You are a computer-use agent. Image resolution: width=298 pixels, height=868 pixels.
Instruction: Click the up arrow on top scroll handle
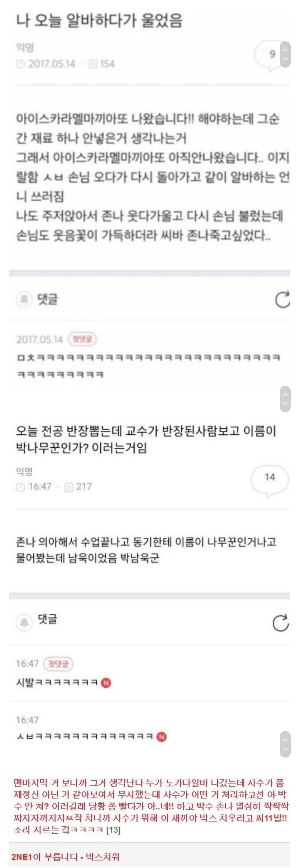pyautogui.click(x=285, y=50)
